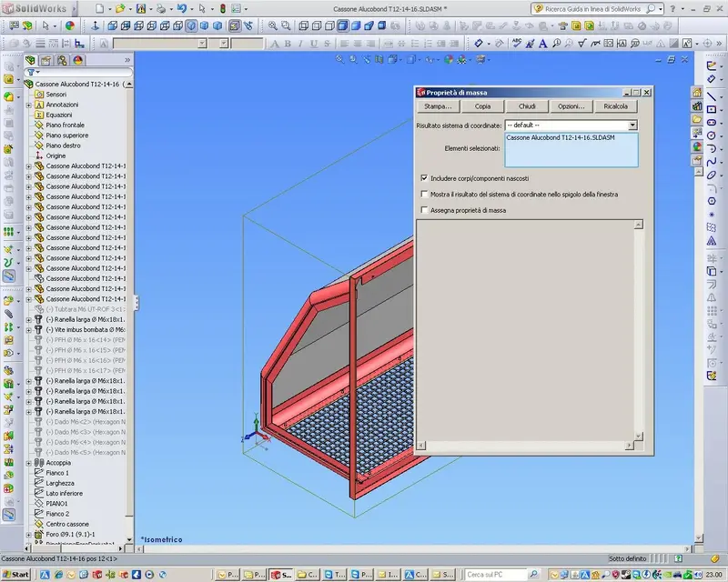Click the Windows Start button
This screenshot has height=582, width=728.
pos(15,575)
